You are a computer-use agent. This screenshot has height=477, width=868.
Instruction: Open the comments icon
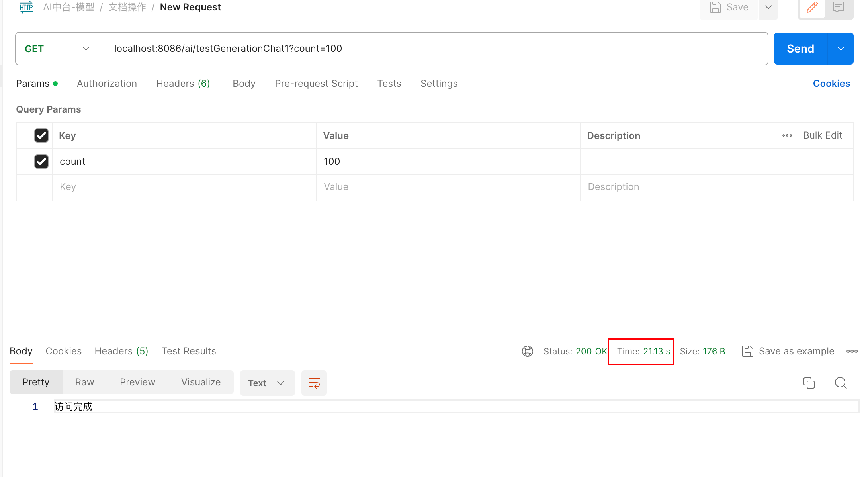coord(838,7)
